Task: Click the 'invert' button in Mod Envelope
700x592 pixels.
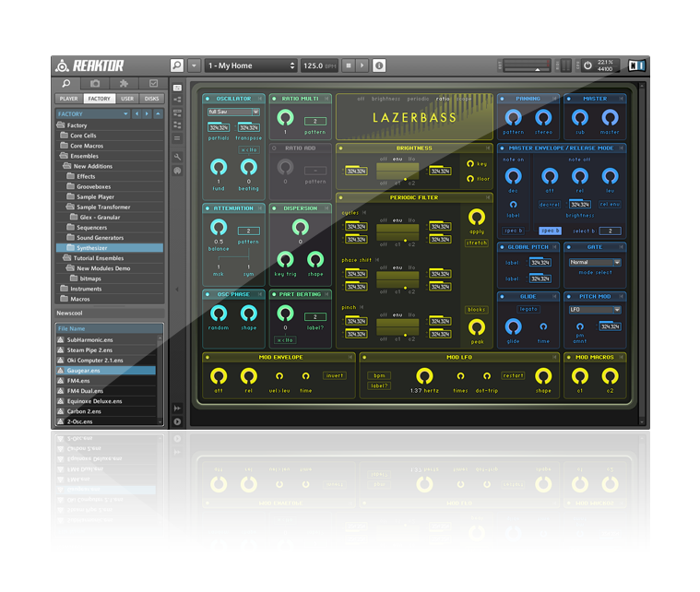Action: point(334,375)
